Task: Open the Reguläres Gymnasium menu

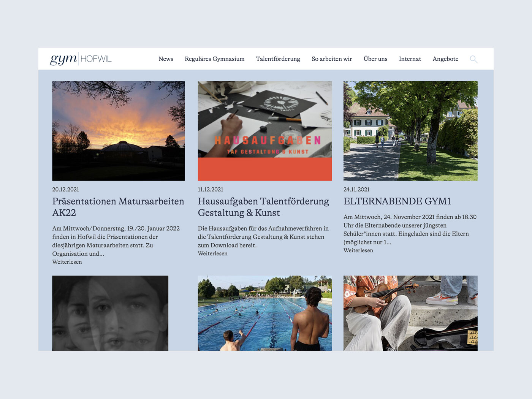Action: pyautogui.click(x=214, y=59)
